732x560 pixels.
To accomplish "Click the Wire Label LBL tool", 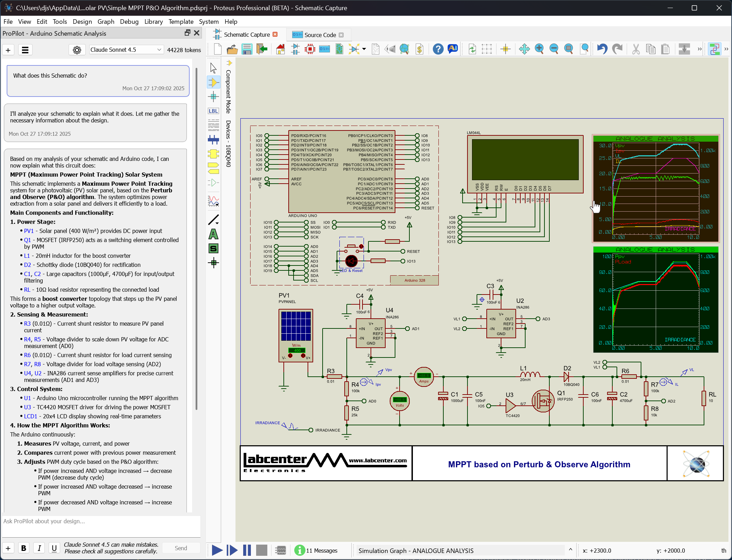I will pos(213,111).
